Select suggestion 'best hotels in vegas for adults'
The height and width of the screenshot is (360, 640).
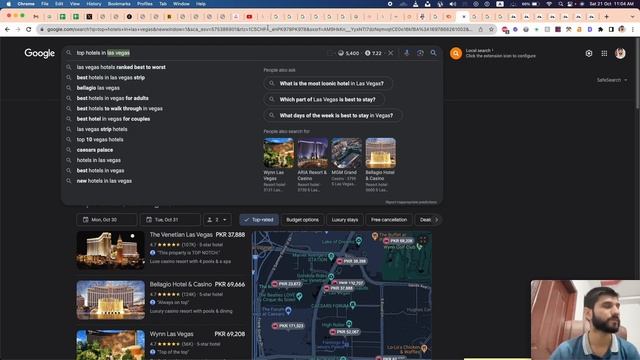(112, 98)
